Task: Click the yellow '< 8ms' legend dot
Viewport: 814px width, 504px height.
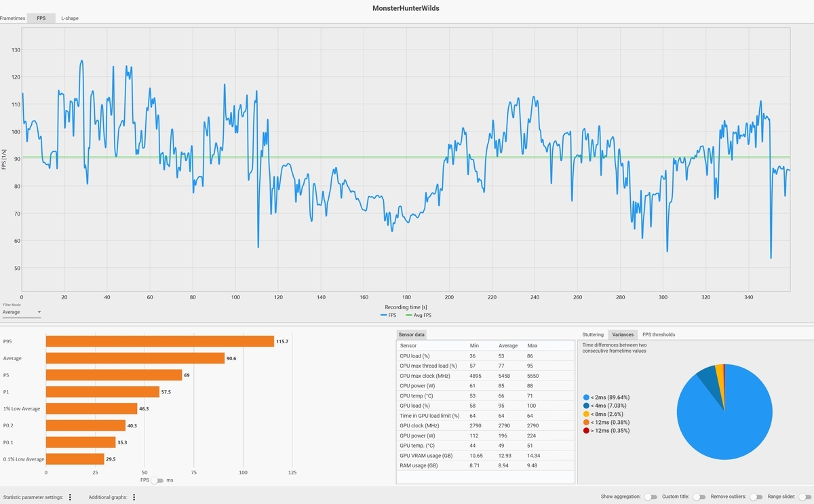Action: pos(586,414)
